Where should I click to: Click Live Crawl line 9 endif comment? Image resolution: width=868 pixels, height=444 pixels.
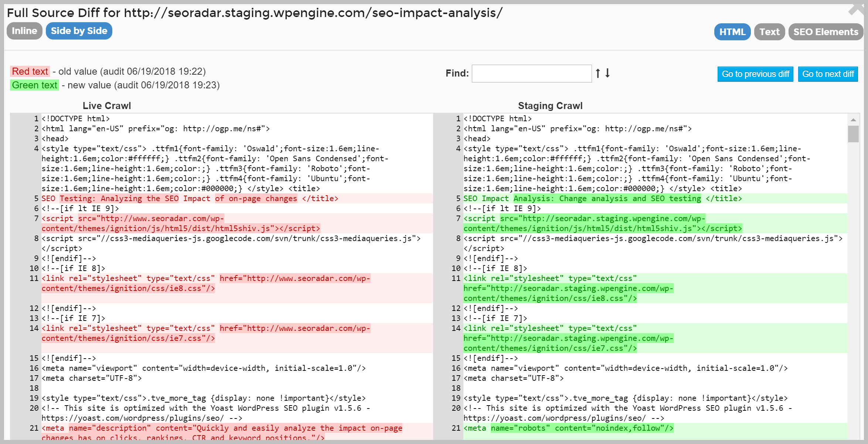coord(69,258)
